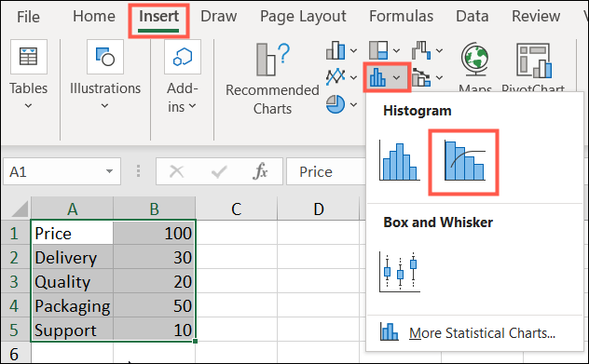
Task: Click the column C header
Action: click(237, 209)
